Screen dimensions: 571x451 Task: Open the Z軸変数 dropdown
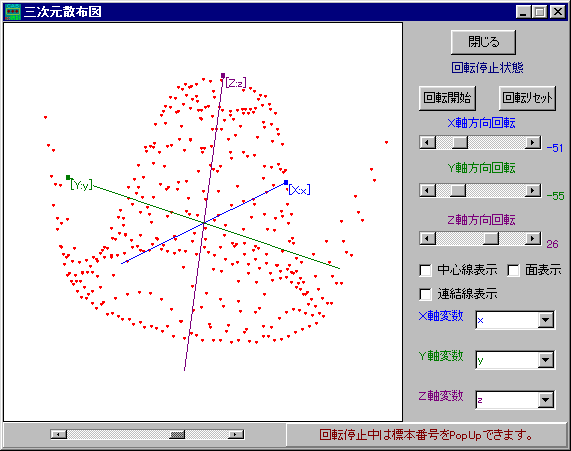(x=545, y=400)
